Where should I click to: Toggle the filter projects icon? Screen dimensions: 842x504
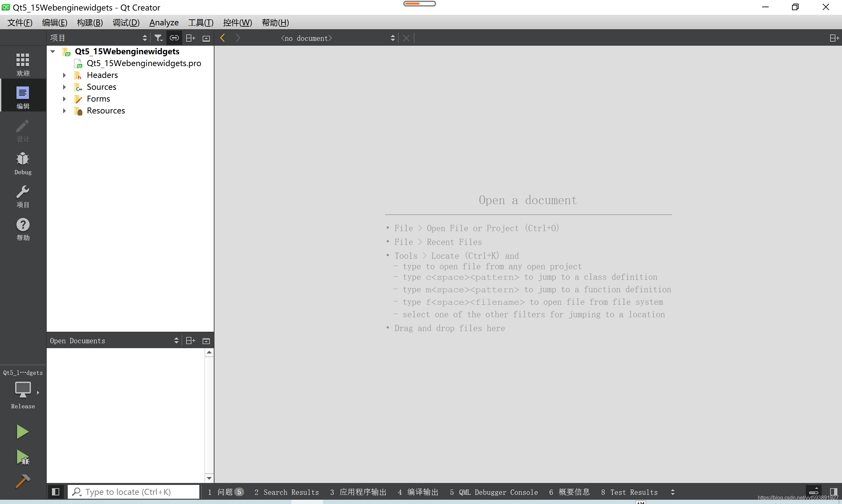coord(159,38)
